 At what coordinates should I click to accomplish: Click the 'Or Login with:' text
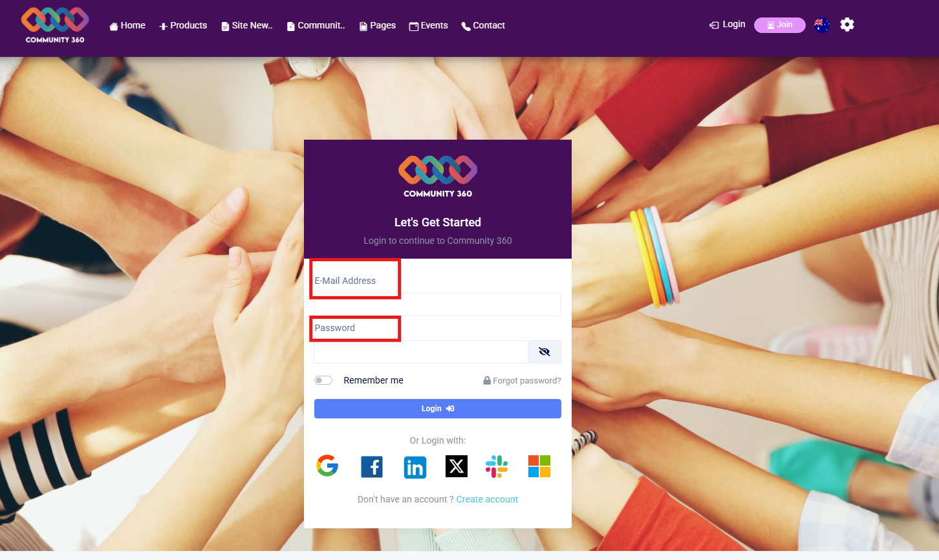coord(438,440)
